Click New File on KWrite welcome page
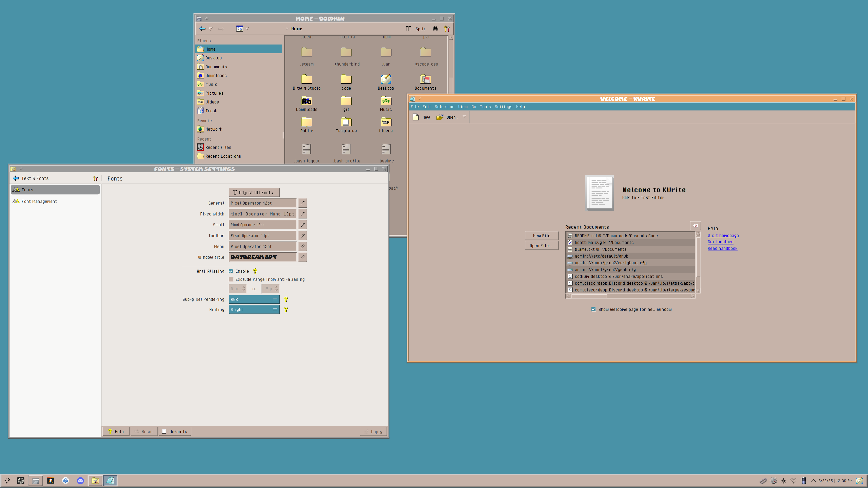The height and width of the screenshot is (488, 868). (x=542, y=236)
